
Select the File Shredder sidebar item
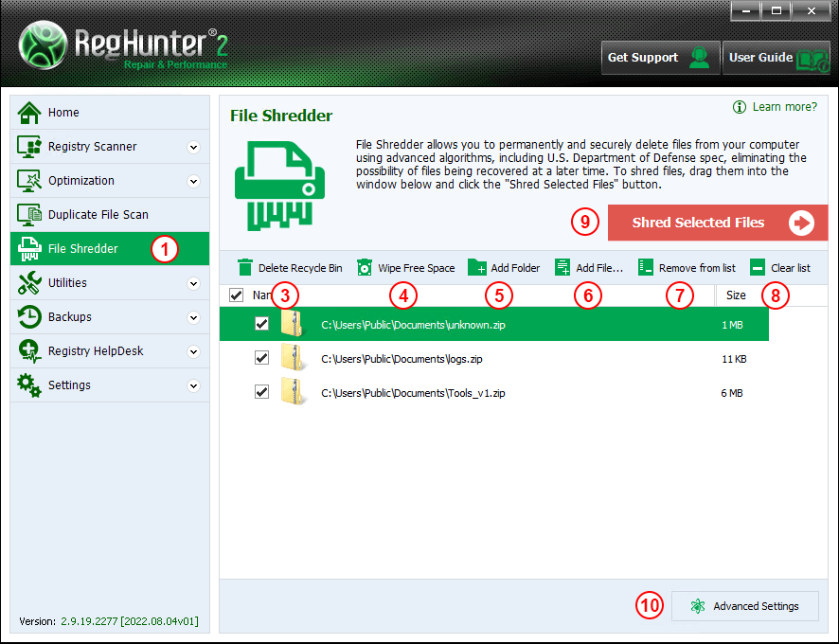click(83, 249)
